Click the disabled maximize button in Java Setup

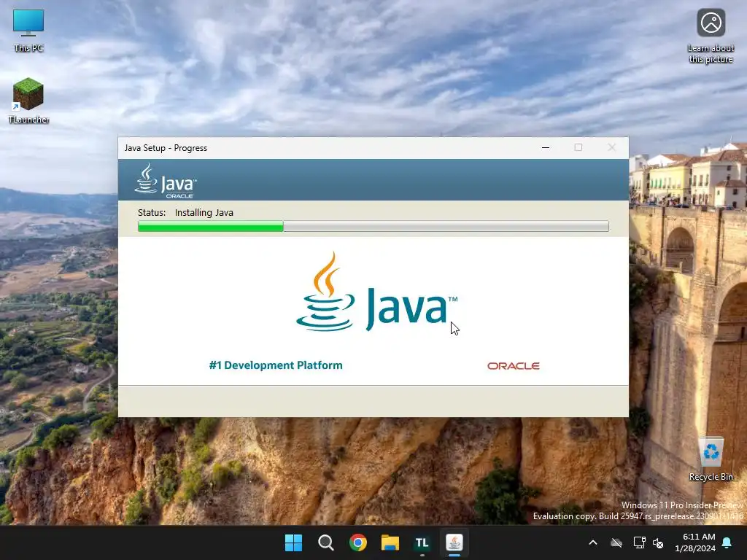click(x=578, y=147)
